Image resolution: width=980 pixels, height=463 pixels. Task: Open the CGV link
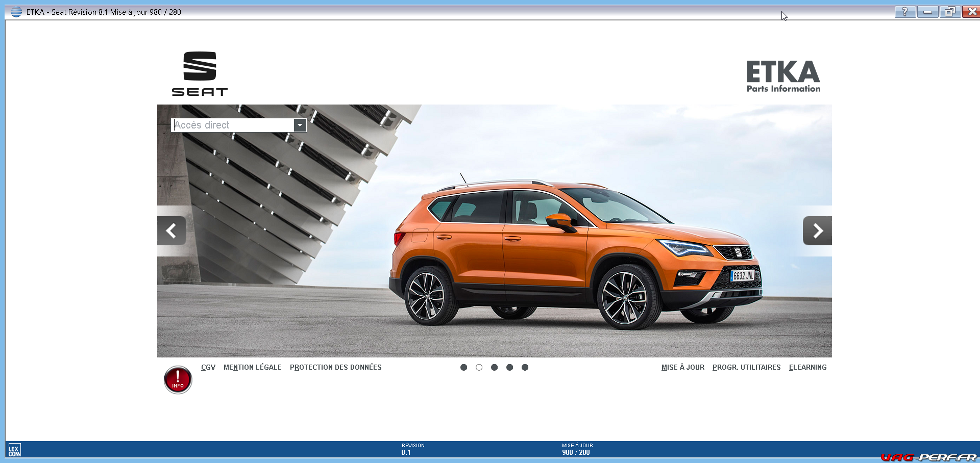point(208,367)
